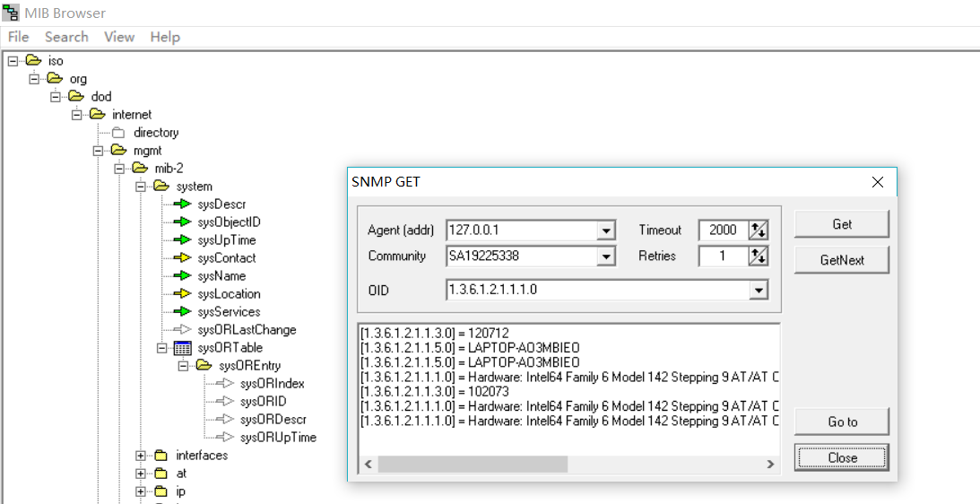The width and height of the screenshot is (980, 504).
Task: Click the directory folder icon
Action: coord(118,133)
